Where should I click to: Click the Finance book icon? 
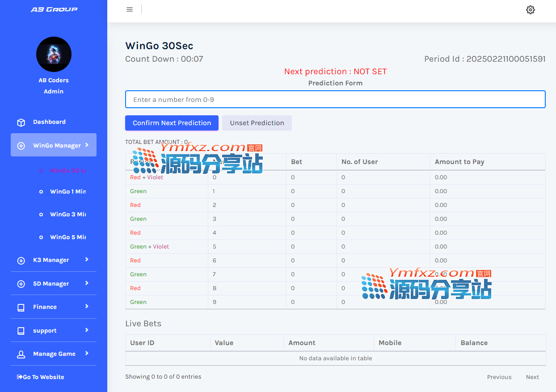pyautogui.click(x=21, y=308)
